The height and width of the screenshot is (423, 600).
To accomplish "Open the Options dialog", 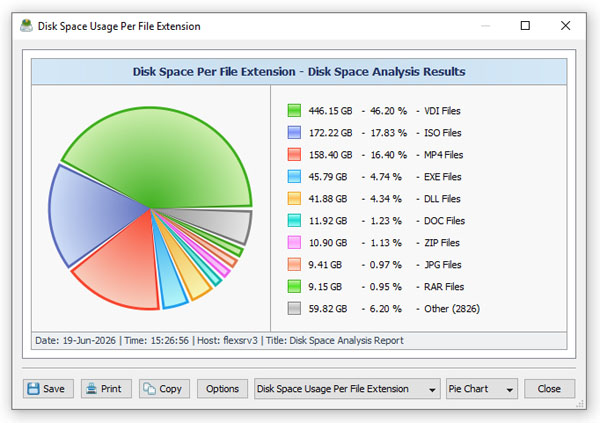I will tap(222, 389).
